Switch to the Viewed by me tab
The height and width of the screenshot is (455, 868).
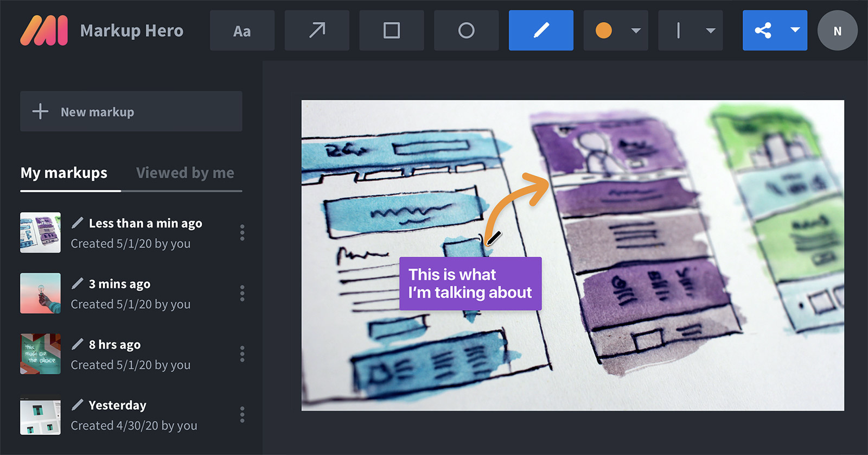point(185,173)
